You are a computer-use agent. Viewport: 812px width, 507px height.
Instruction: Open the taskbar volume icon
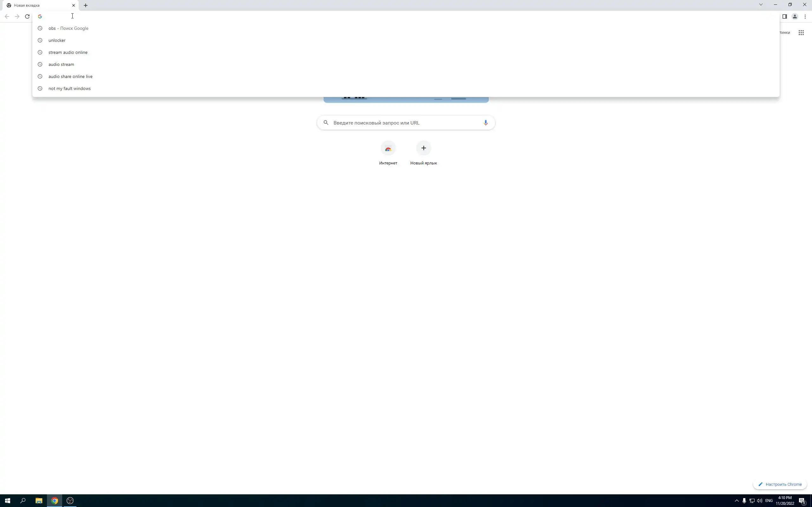point(760,501)
